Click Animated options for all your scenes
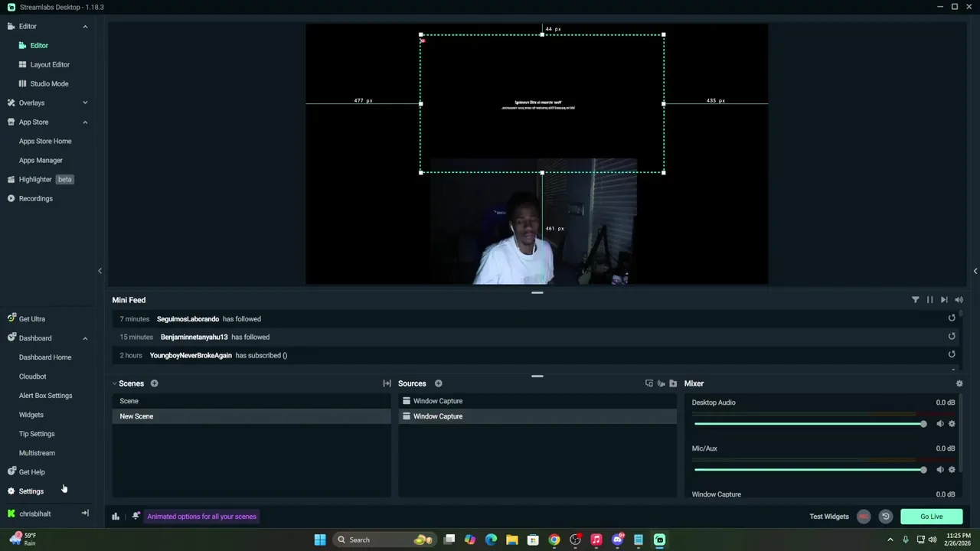The width and height of the screenshot is (980, 551). coord(202,517)
